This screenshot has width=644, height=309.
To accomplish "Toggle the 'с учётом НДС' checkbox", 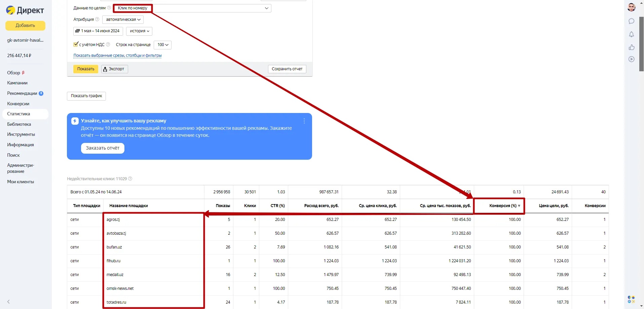I will pos(76,44).
